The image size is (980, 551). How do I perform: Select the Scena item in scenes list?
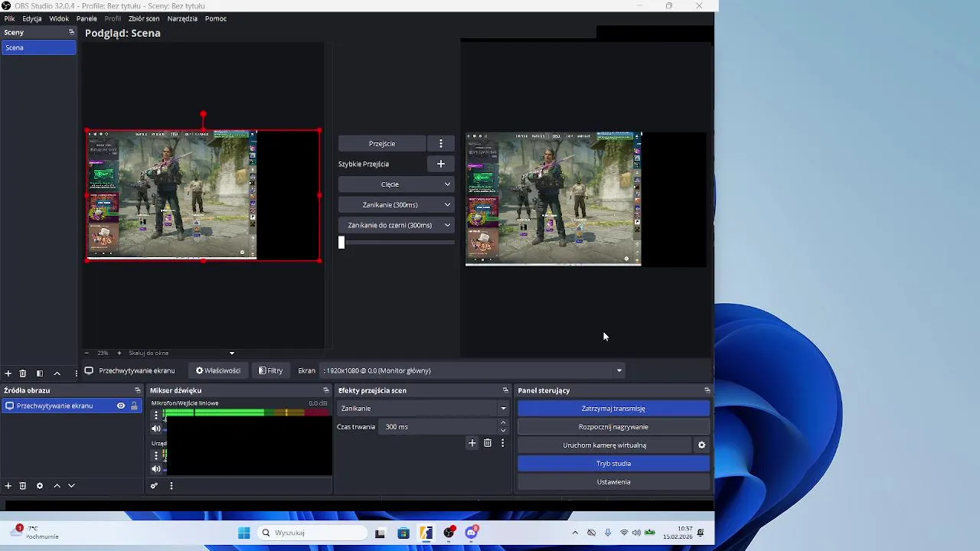38,47
